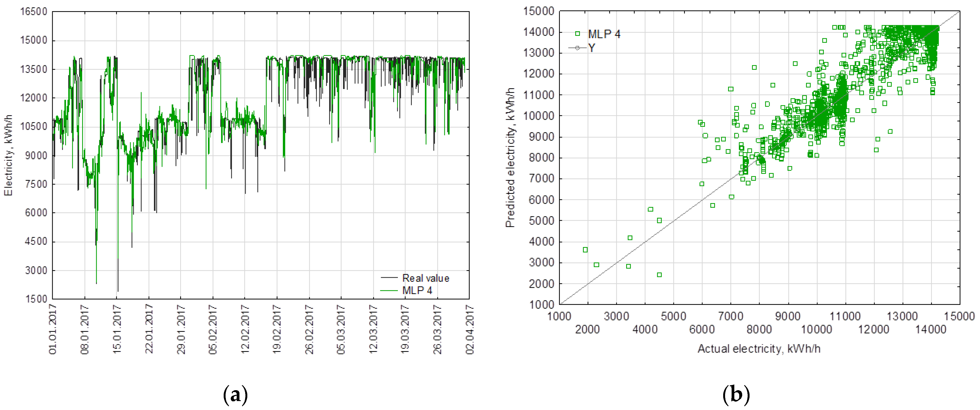This screenshot has height=410, width=980.
Task: Click the 01.01.2017 date tick label
Action: pyautogui.click(x=52, y=329)
